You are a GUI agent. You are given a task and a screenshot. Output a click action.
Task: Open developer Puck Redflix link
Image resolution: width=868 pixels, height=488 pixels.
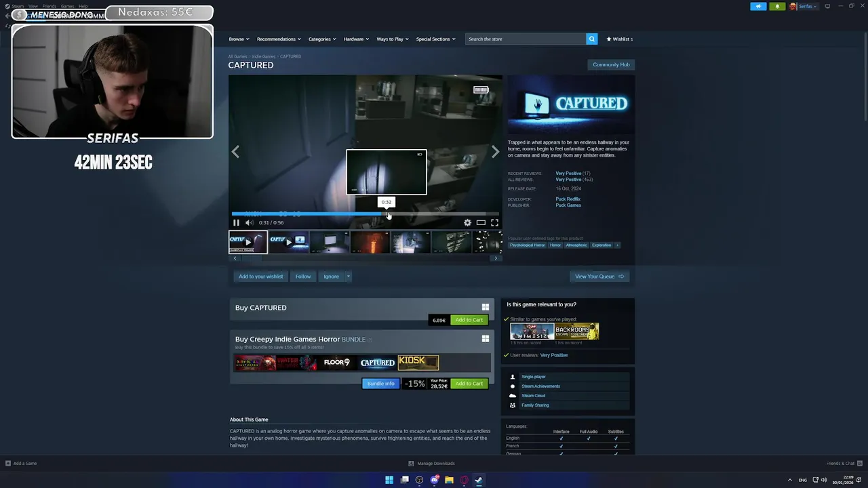coord(568,199)
